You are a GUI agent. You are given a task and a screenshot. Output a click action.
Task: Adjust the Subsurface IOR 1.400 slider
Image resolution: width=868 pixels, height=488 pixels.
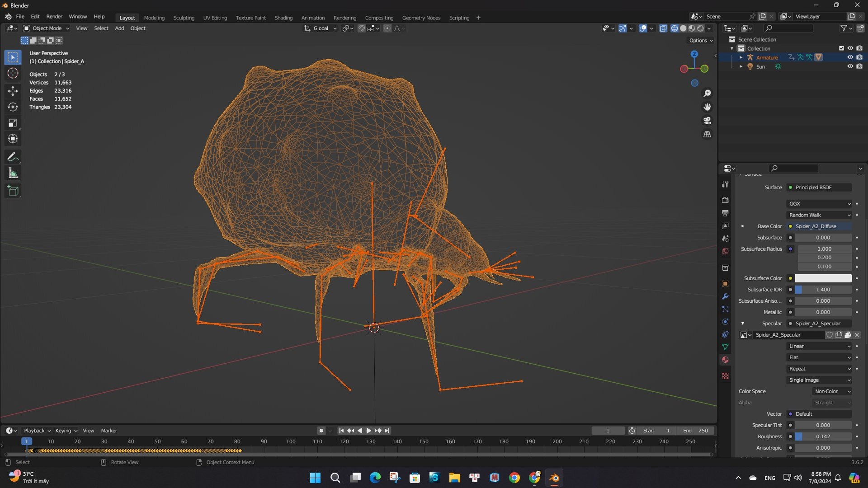coord(823,290)
